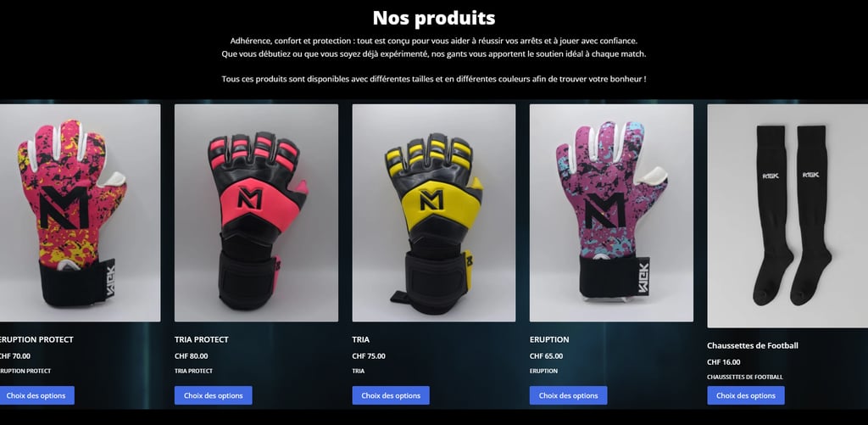Open the ERUPTION product title link
This screenshot has height=425, width=868.
[x=549, y=339]
